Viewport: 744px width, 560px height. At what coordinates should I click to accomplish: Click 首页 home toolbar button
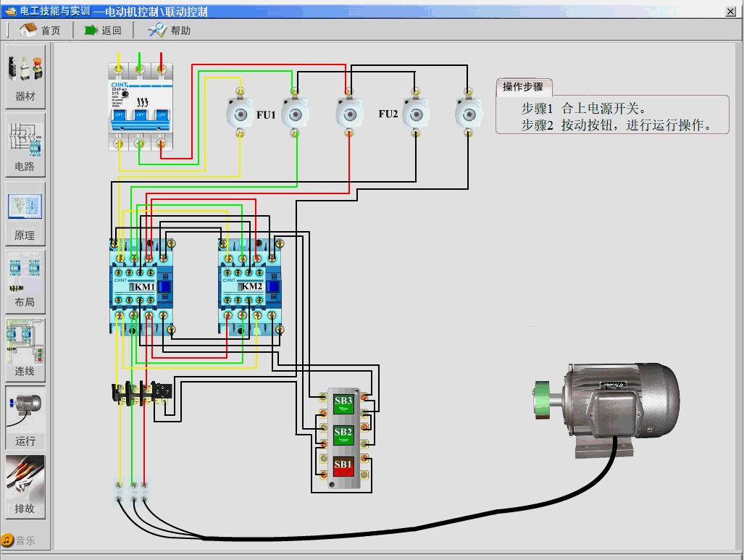tap(41, 30)
